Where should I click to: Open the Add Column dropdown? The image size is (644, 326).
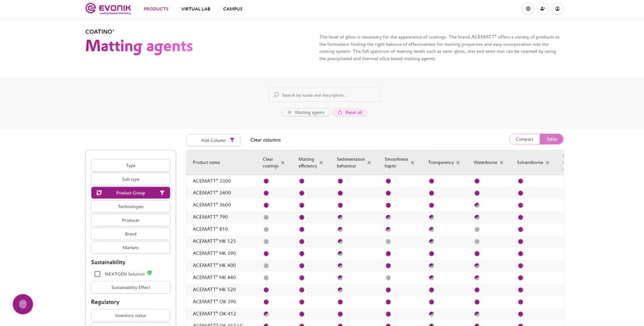click(x=213, y=140)
